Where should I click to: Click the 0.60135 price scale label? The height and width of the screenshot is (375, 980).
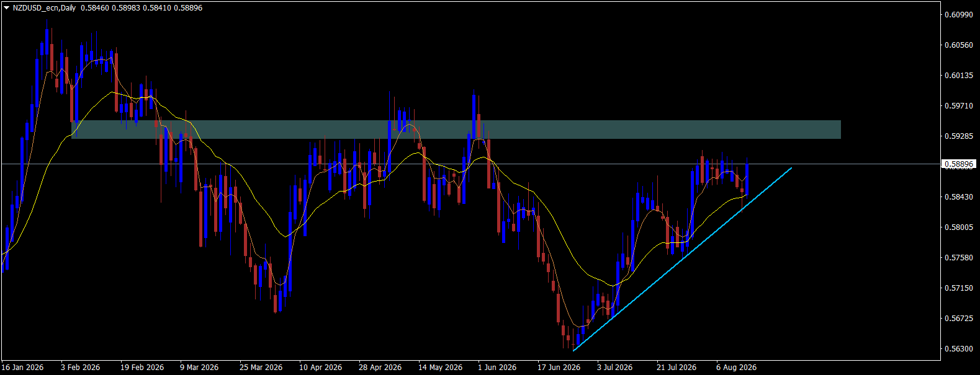pyautogui.click(x=958, y=76)
